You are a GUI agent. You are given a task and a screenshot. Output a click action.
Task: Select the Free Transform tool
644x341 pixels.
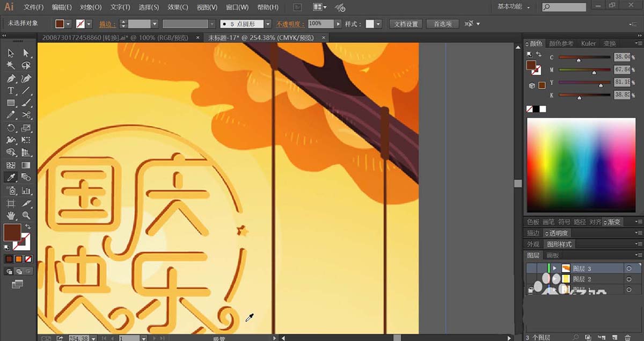(x=26, y=140)
